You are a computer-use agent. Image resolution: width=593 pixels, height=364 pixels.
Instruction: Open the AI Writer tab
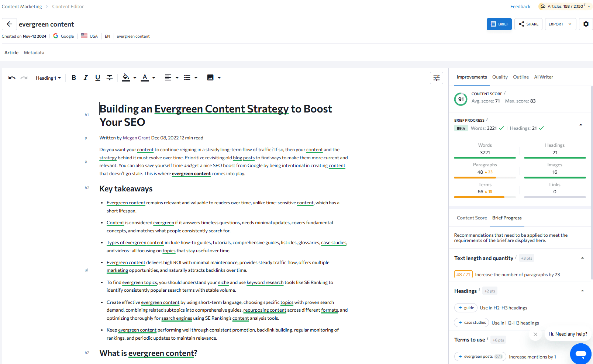point(544,77)
